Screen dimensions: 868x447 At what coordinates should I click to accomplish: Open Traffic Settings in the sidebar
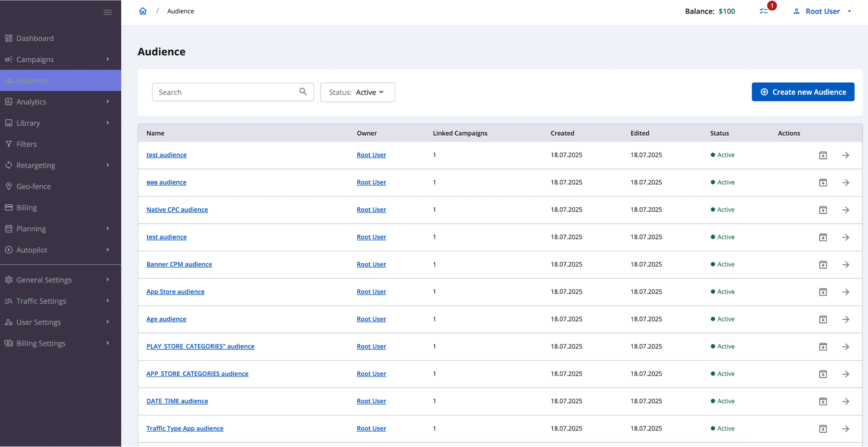click(61, 301)
